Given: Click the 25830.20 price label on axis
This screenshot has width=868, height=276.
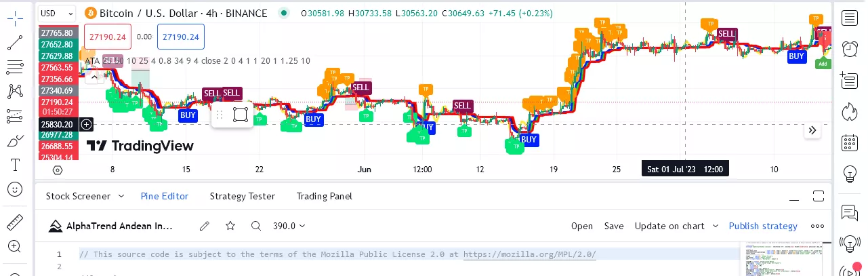Looking at the screenshot, I should [58, 124].
